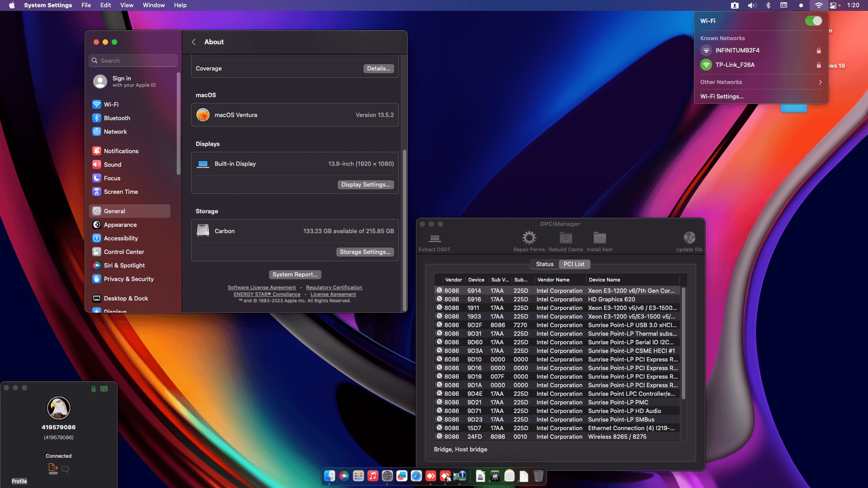Screen dimensions: 868x488
Task: Turn off the Wi-Fi toggle switch
Action: click(813, 21)
